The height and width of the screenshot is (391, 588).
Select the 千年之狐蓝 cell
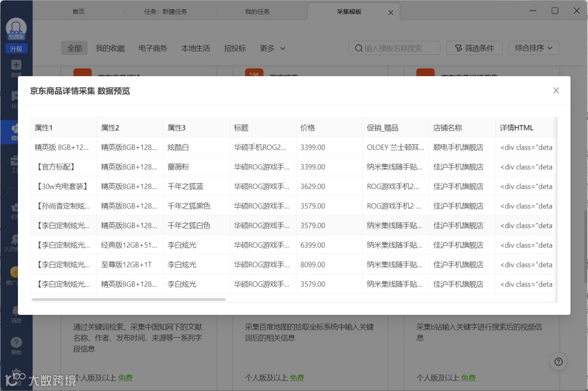(x=196, y=186)
